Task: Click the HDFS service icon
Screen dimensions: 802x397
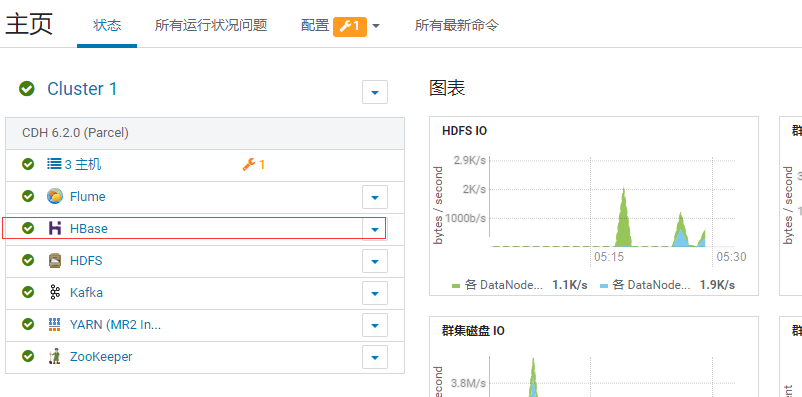Action: (x=55, y=260)
